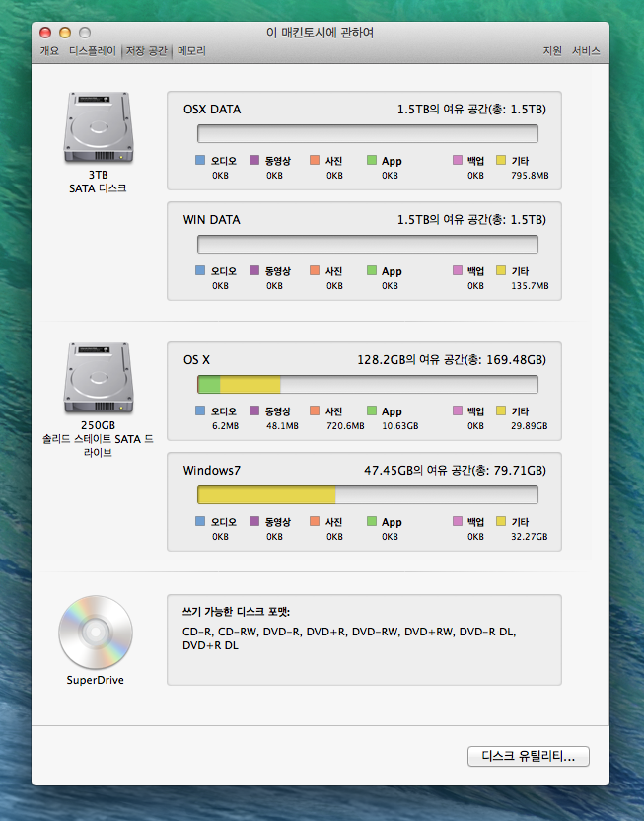
Task: Click the yellow 기타 swatch under Windows7
Action: (501, 522)
